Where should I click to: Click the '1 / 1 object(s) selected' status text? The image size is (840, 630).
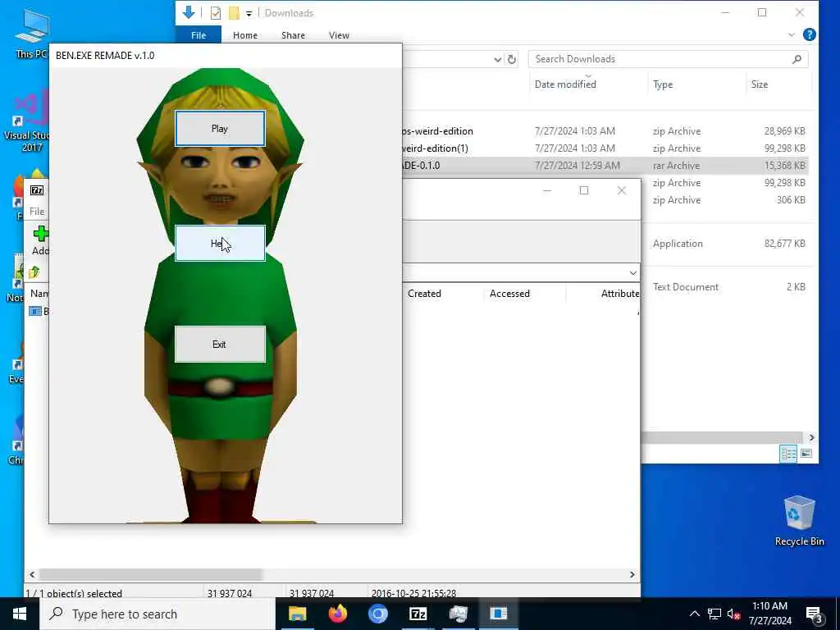pyautogui.click(x=74, y=593)
